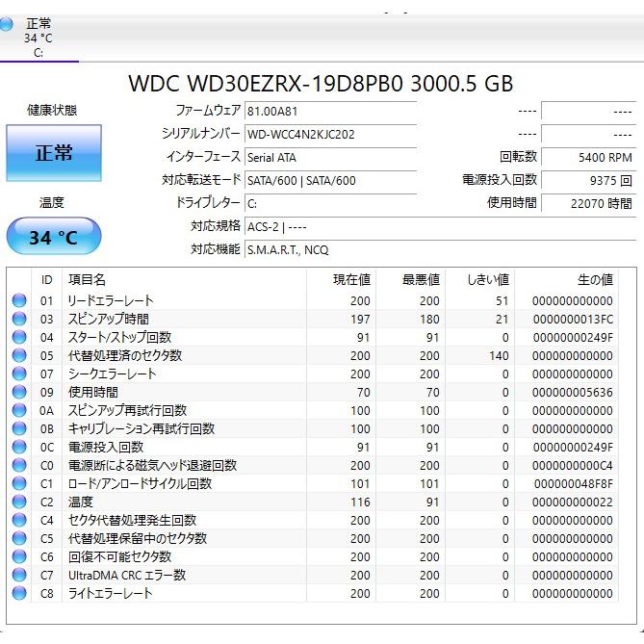
Task: Click the 項目名 column header
Action: tap(184, 280)
